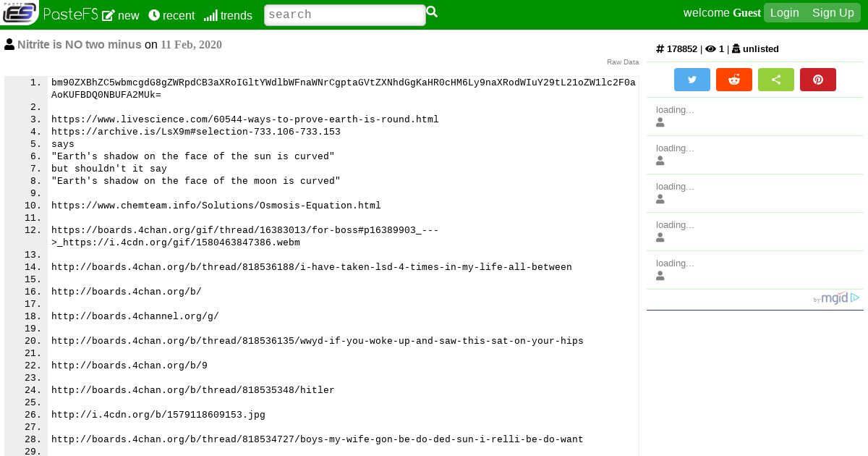View trends page
868x456 pixels.
[228, 15]
